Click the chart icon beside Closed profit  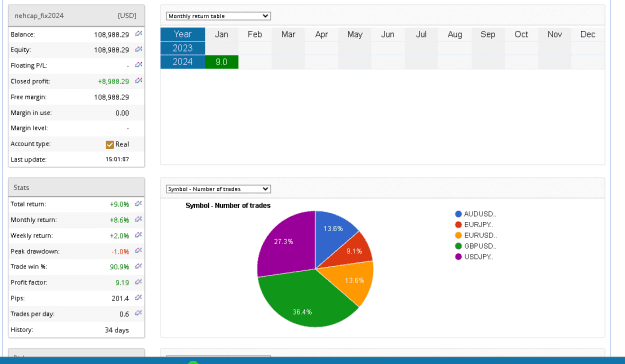tap(138, 81)
